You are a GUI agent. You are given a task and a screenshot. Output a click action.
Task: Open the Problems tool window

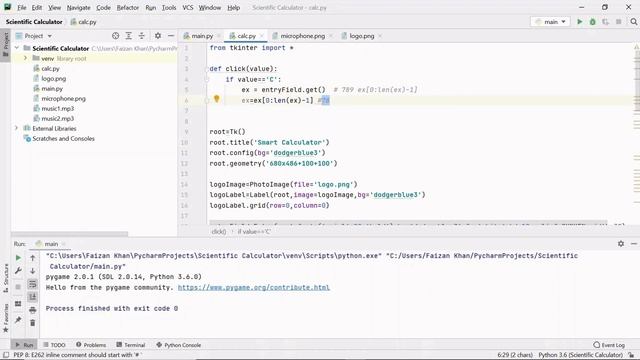(x=91, y=345)
